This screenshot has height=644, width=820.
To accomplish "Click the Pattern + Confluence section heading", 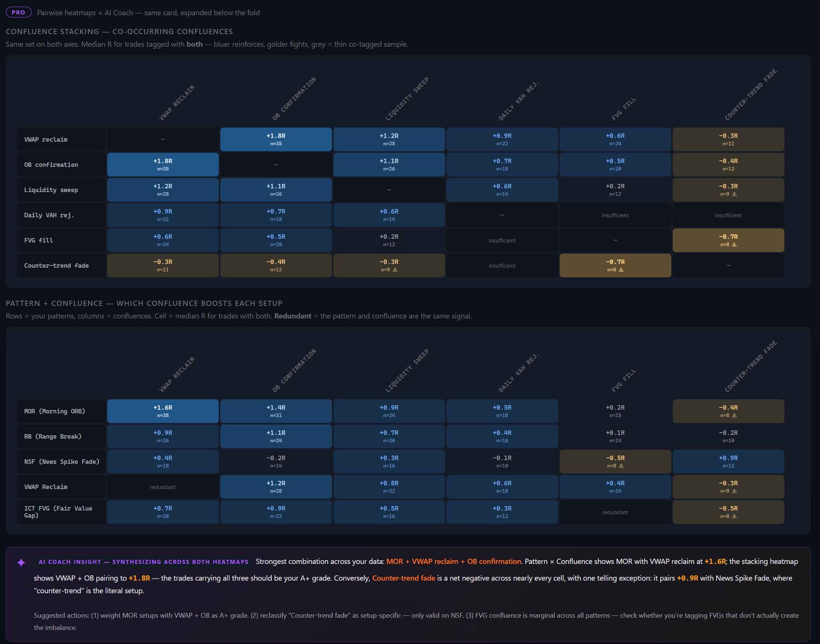I will click(144, 304).
